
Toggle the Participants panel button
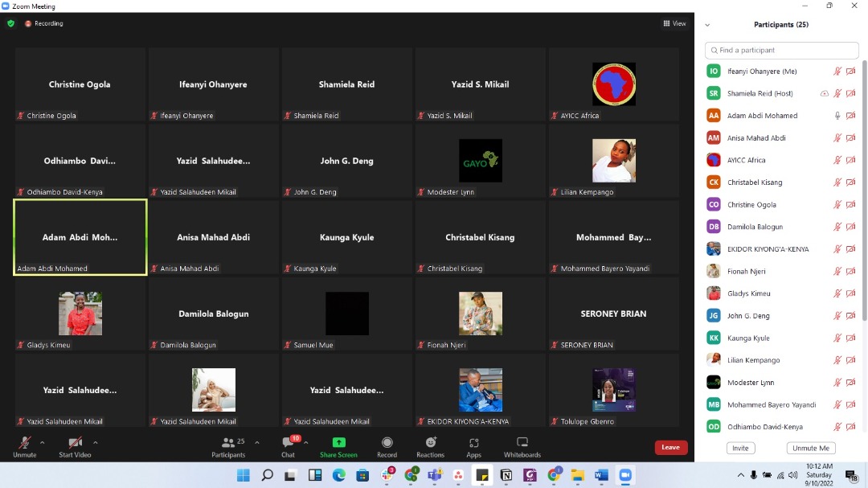pos(228,447)
